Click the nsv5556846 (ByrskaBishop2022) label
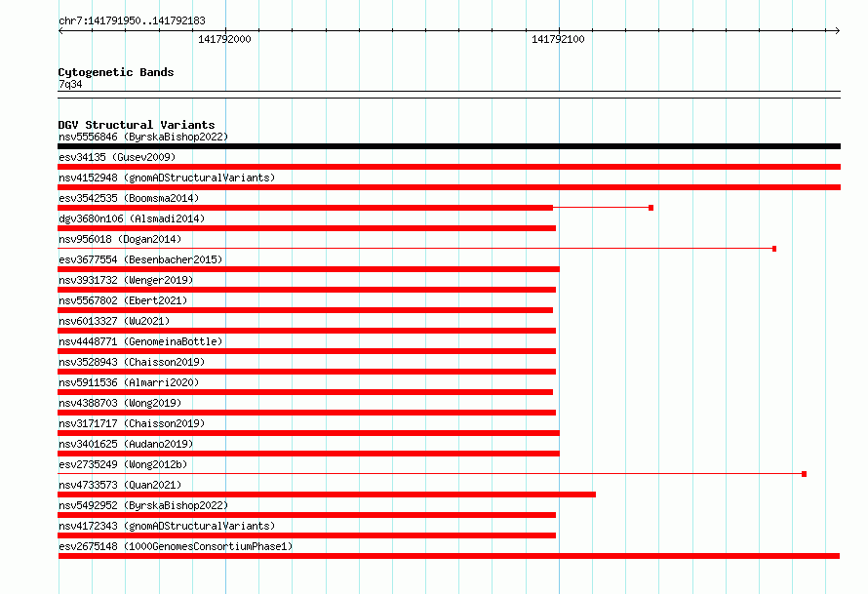 point(143,137)
